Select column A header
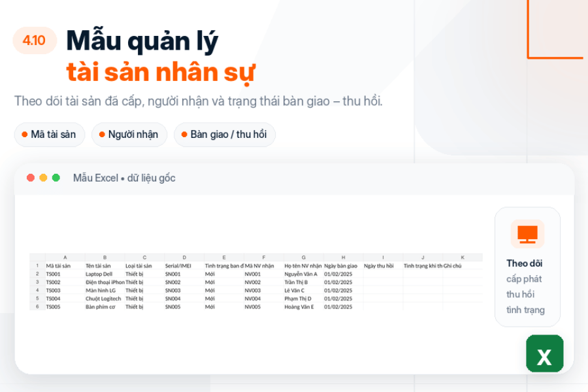Screen dimensions: 588x392 [x=65, y=257]
